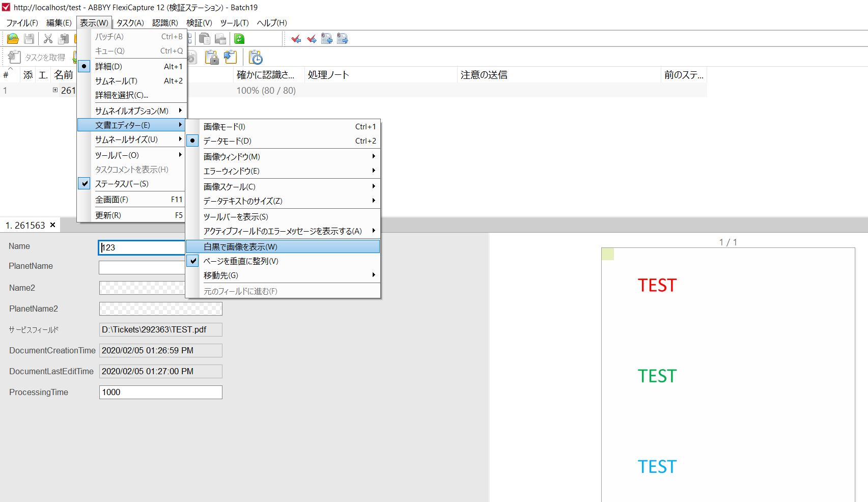Sort by 確かに認識さ... column header
Viewport: 868px width, 502px height.
(269, 75)
